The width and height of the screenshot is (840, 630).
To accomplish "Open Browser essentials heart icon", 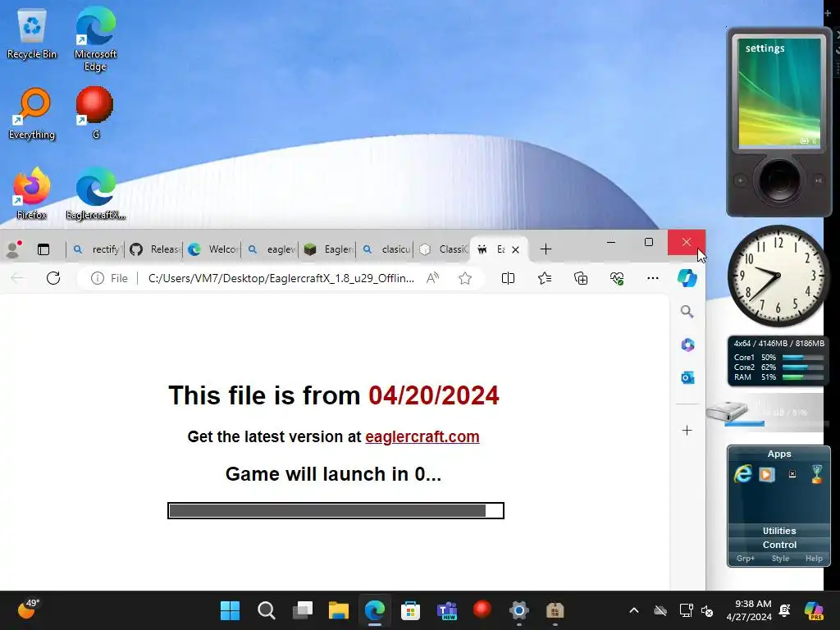I will pos(617,278).
